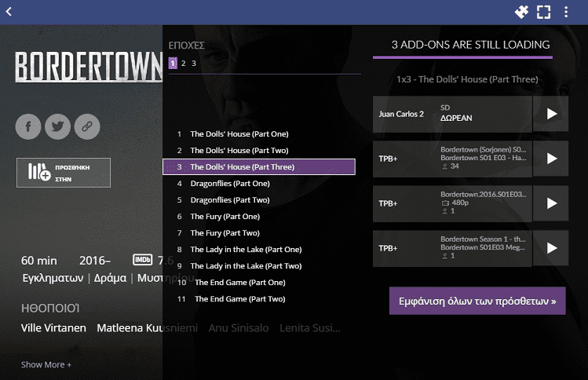Open actor Ville Virtanen
Image resolution: width=588 pixels, height=380 pixels.
point(53,328)
